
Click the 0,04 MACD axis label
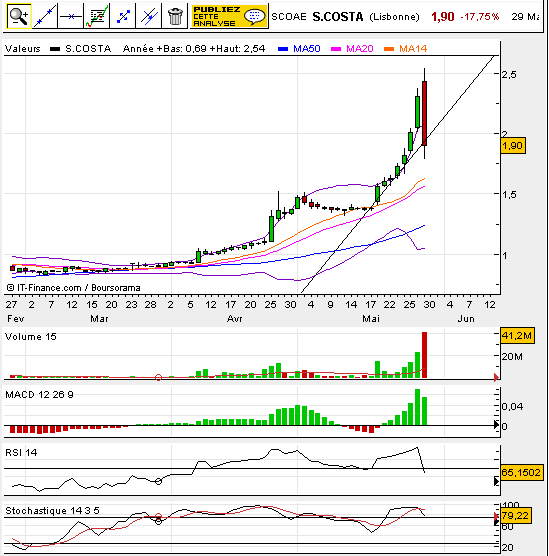512,406
